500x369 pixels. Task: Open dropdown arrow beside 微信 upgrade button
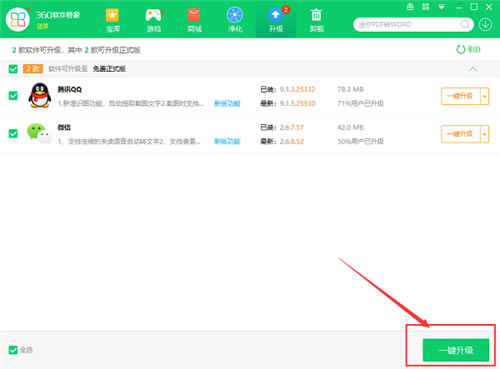pos(485,134)
